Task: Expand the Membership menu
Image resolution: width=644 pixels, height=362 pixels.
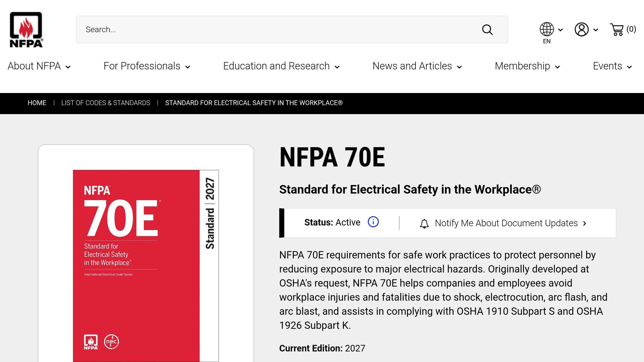Action: click(x=527, y=66)
